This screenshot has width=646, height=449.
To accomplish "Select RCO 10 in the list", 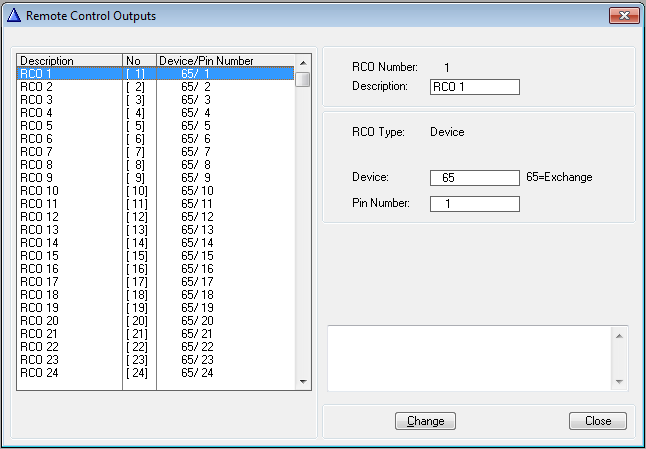I will pos(156,191).
